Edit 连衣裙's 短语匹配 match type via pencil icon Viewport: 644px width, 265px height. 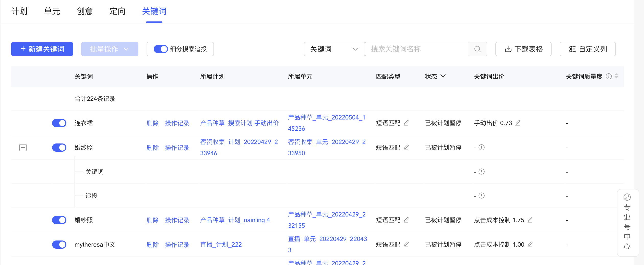click(407, 123)
